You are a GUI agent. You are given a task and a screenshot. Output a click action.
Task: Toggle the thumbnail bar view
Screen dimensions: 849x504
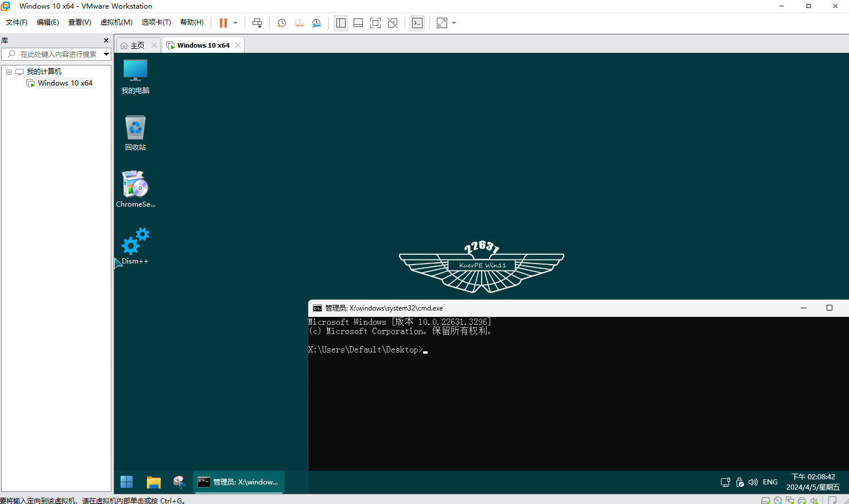(358, 23)
